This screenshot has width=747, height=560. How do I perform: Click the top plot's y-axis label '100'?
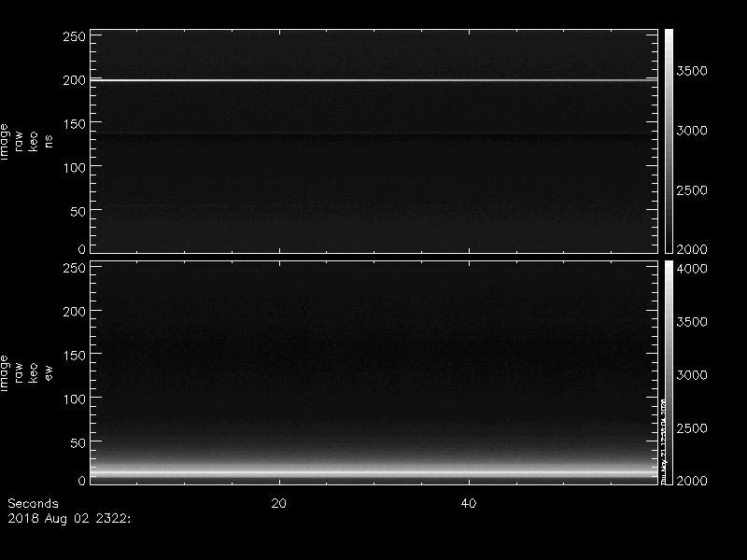(x=75, y=168)
